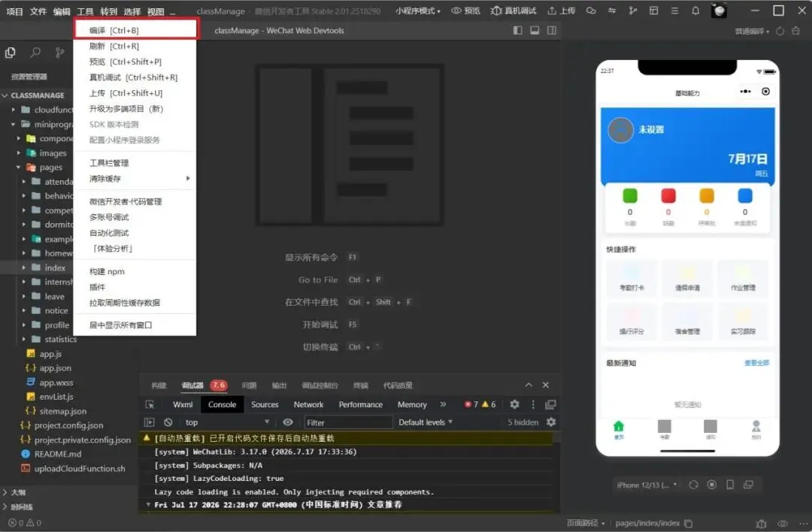
Task: Click the 上传 upload button in toolbar
Action: pos(562,11)
